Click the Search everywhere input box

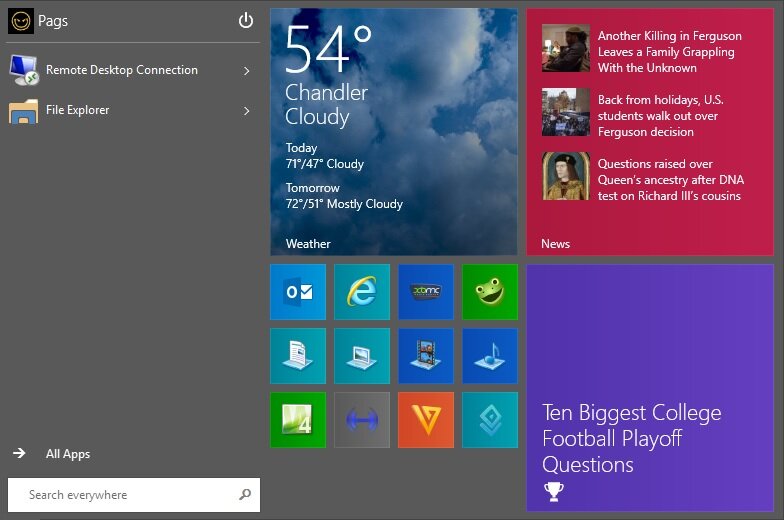tap(125, 495)
